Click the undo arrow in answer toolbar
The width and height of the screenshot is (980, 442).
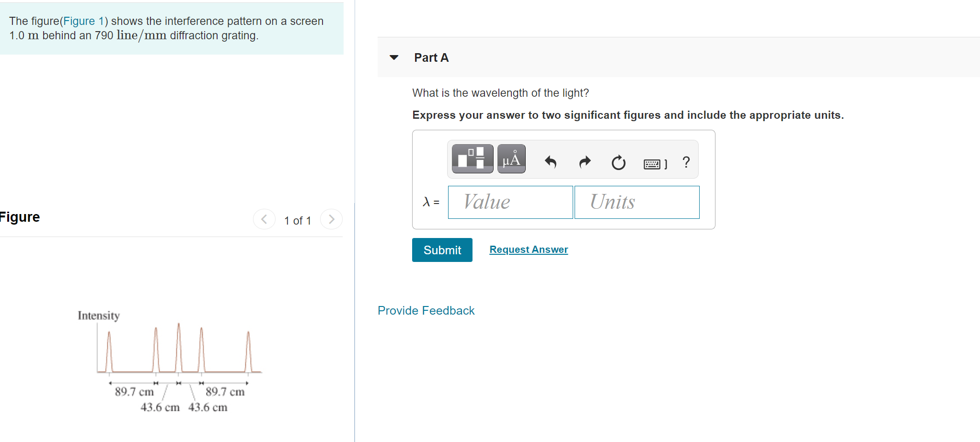click(550, 162)
